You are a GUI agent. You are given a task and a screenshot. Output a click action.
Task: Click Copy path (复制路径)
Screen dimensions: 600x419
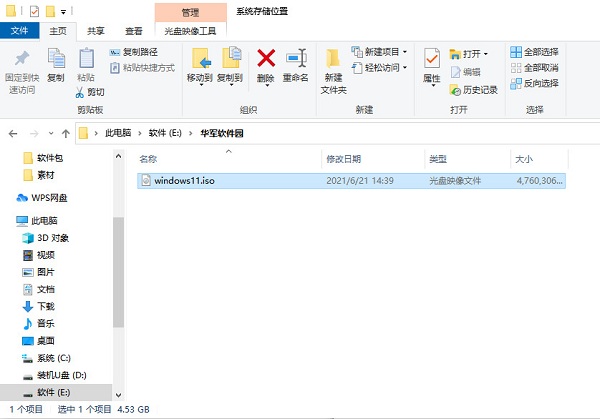point(134,52)
